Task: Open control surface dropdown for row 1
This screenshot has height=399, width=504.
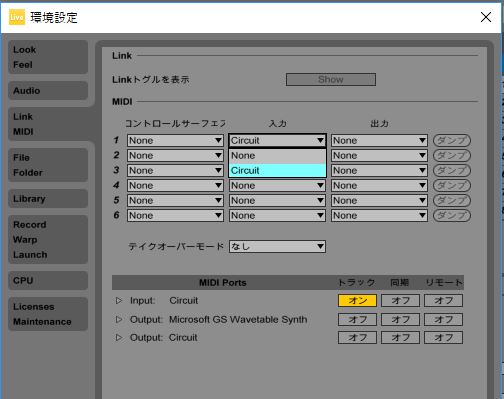Action: 175,140
